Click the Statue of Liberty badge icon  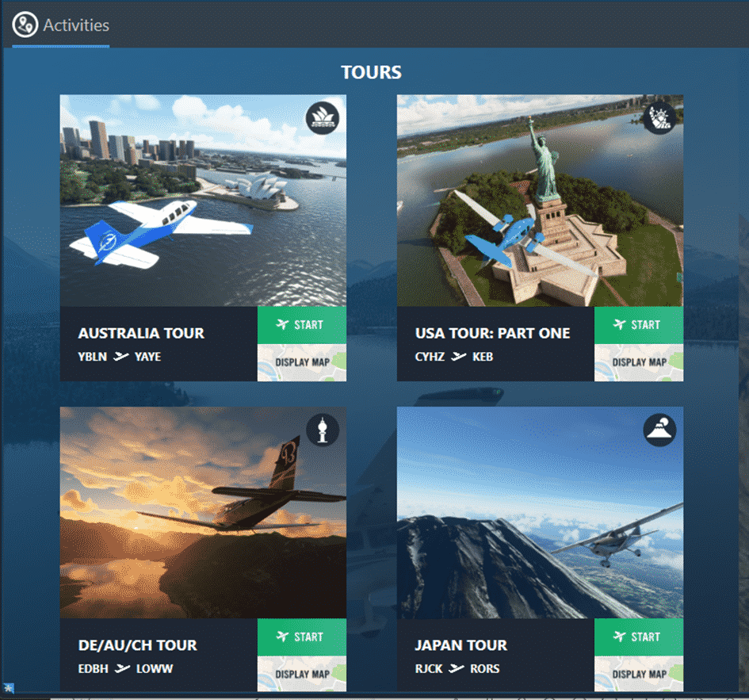[659, 118]
